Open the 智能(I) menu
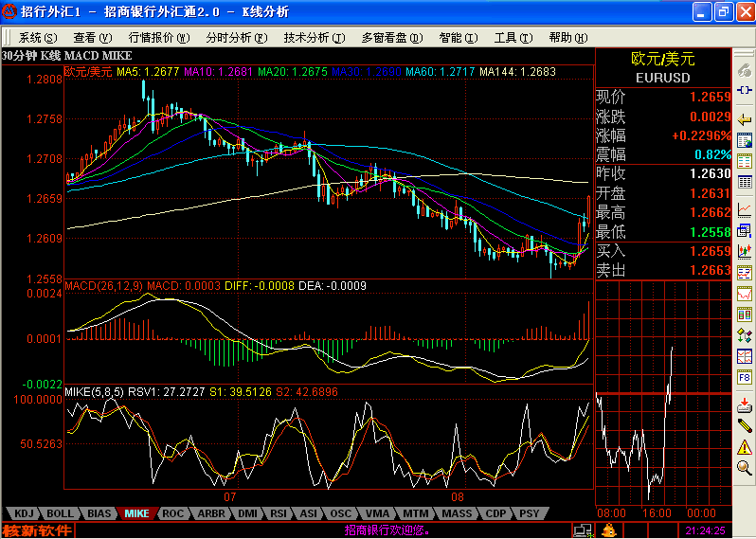Screen dimensions: 756x539 pyautogui.click(x=458, y=38)
